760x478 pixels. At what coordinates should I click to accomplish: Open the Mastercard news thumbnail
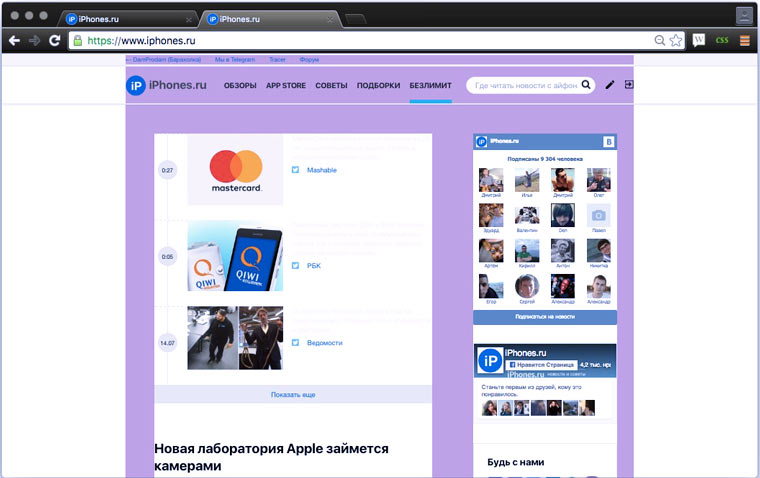coord(236,170)
